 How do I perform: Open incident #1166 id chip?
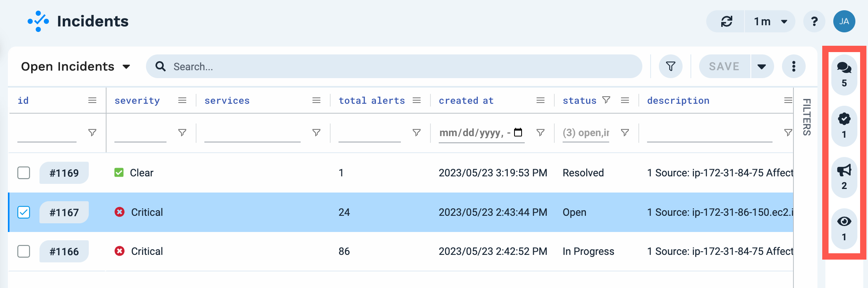(x=64, y=251)
